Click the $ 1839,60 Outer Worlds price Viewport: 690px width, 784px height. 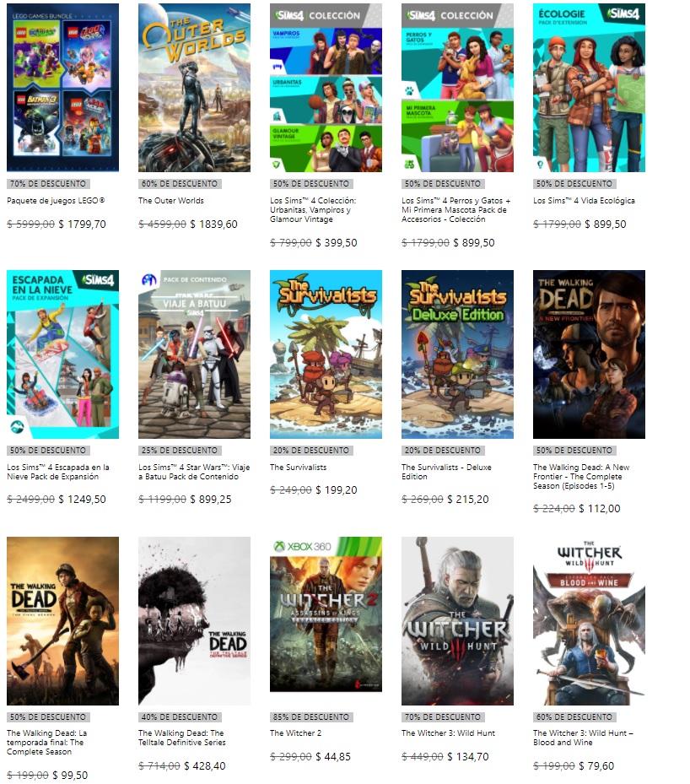214,224
